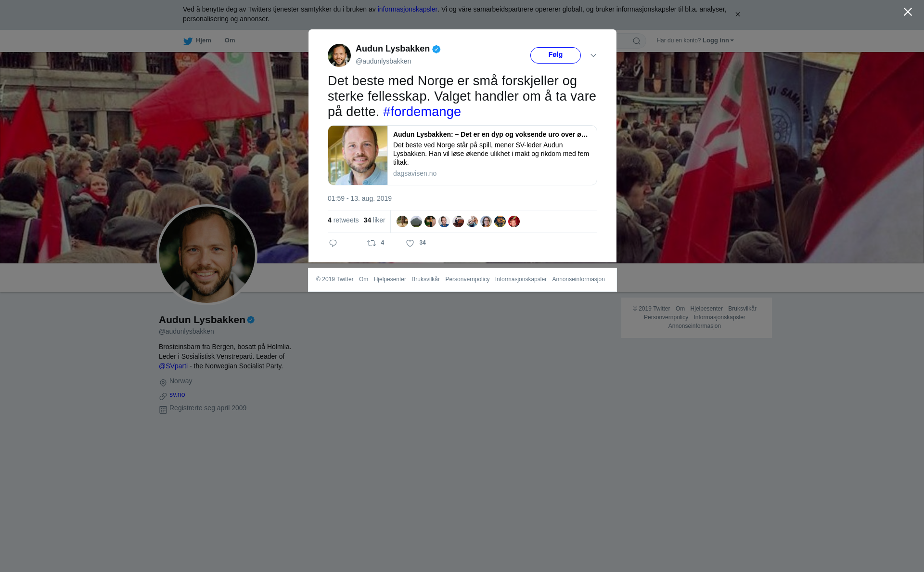
Task: Click the reply speech bubble icon
Action: [x=333, y=243]
